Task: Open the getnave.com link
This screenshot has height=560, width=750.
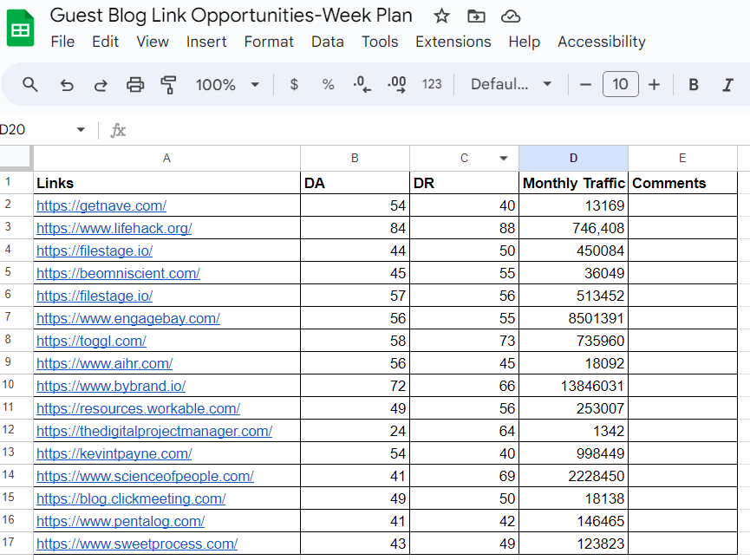Action: pos(101,205)
